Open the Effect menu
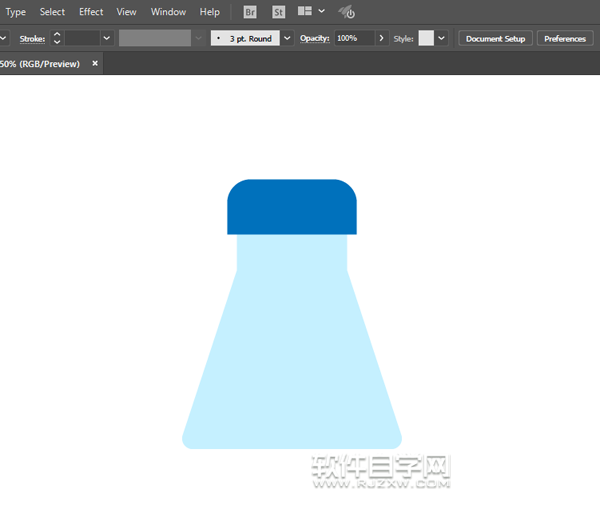 (x=91, y=12)
